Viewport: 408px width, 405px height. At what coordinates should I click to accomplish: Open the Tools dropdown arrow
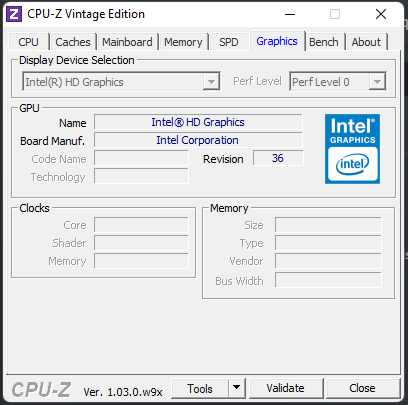(237, 388)
